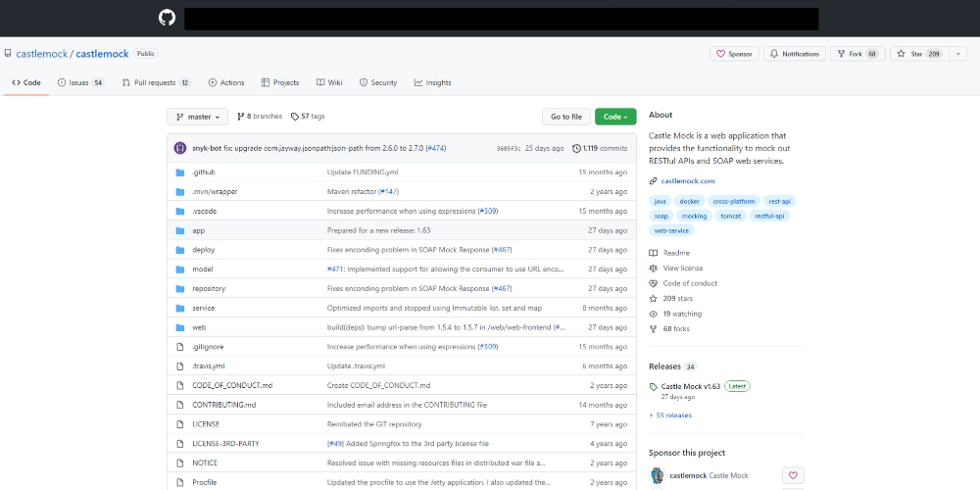Click the Readme book icon

coord(653,253)
